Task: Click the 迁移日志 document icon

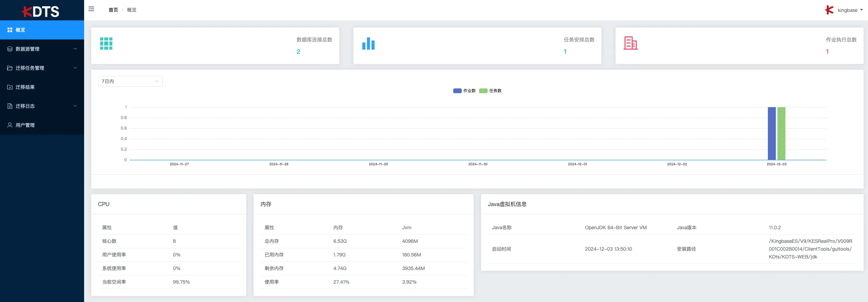Action: [x=10, y=106]
